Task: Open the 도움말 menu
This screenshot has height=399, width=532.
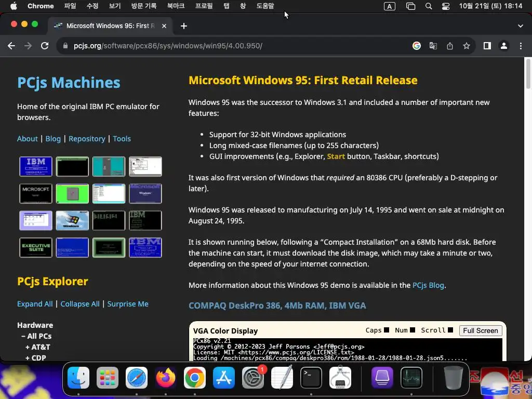Action: point(265,6)
